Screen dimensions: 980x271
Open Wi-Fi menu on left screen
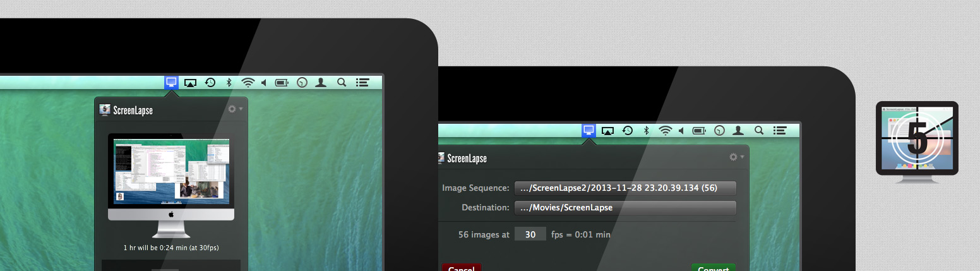tap(248, 82)
